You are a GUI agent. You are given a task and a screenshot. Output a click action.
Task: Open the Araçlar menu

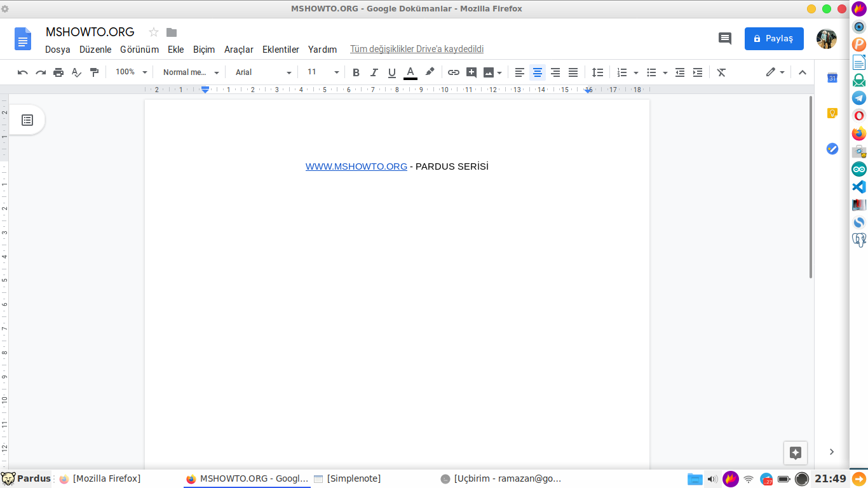point(239,50)
